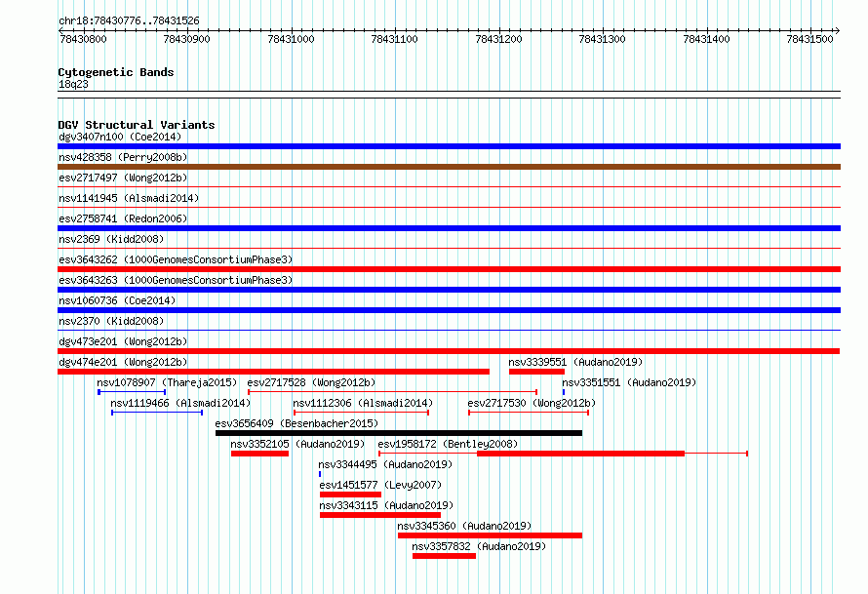
Task: Click esv3656409 (Besenbacher2015) label
Action: tap(296, 423)
